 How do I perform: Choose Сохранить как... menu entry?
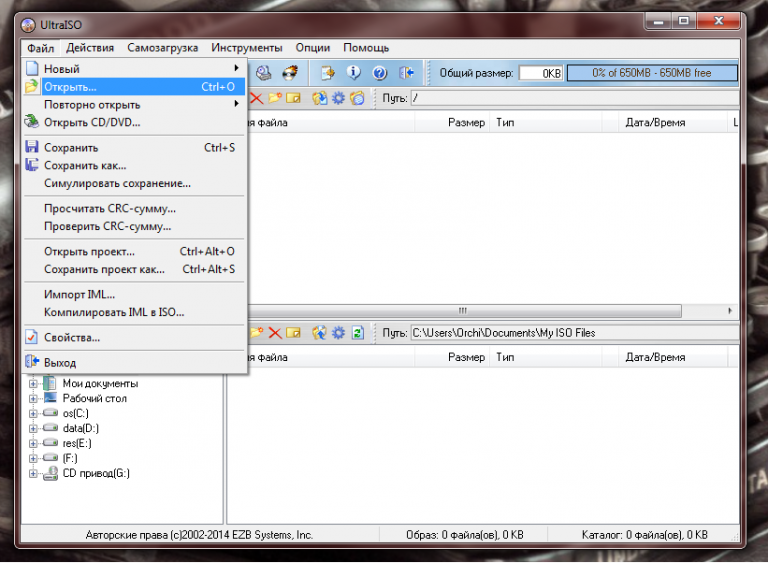click(134, 166)
